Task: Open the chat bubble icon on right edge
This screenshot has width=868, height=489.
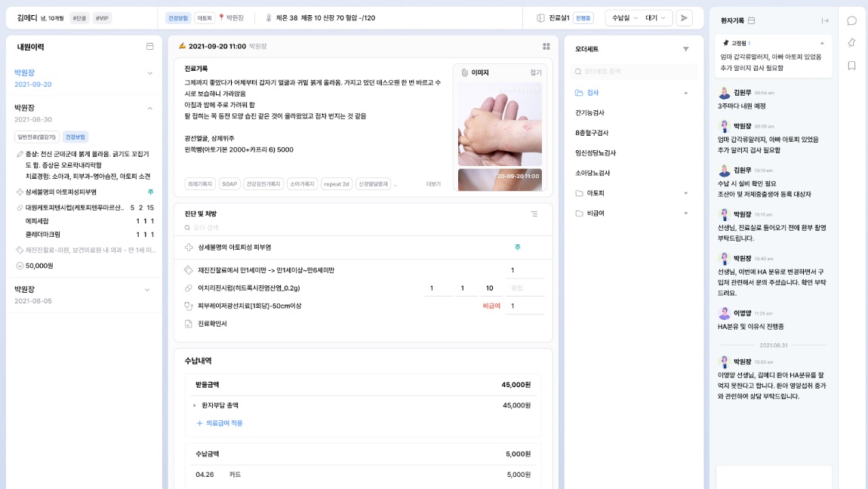Action: click(x=852, y=21)
